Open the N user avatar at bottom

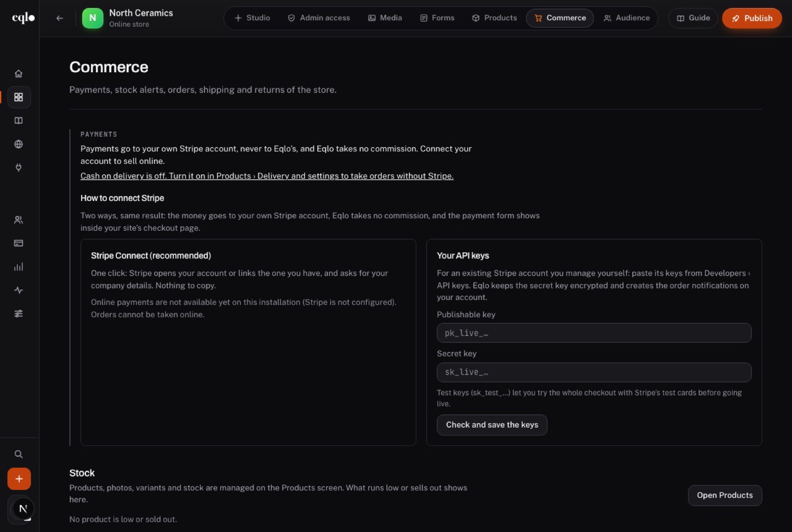23,509
